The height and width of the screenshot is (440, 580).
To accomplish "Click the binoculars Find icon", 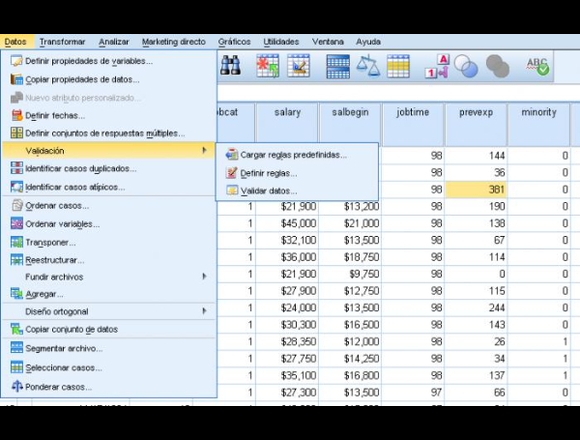I will click(230, 66).
